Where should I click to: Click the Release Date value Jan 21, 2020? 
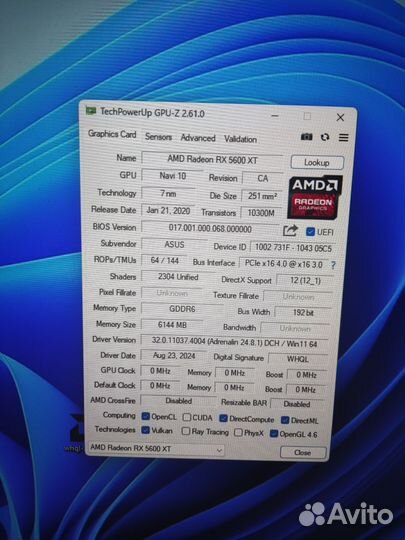pos(168,210)
